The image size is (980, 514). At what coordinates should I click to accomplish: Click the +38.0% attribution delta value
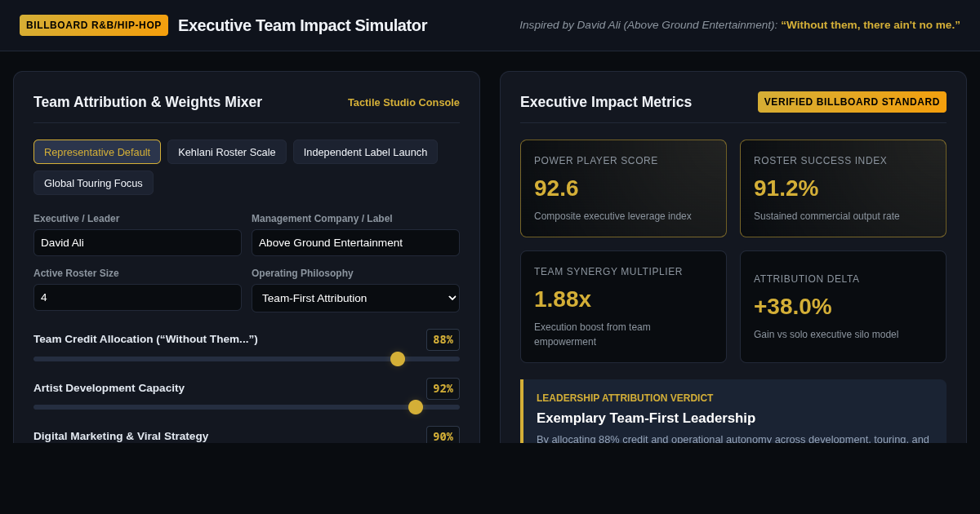pos(793,307)
